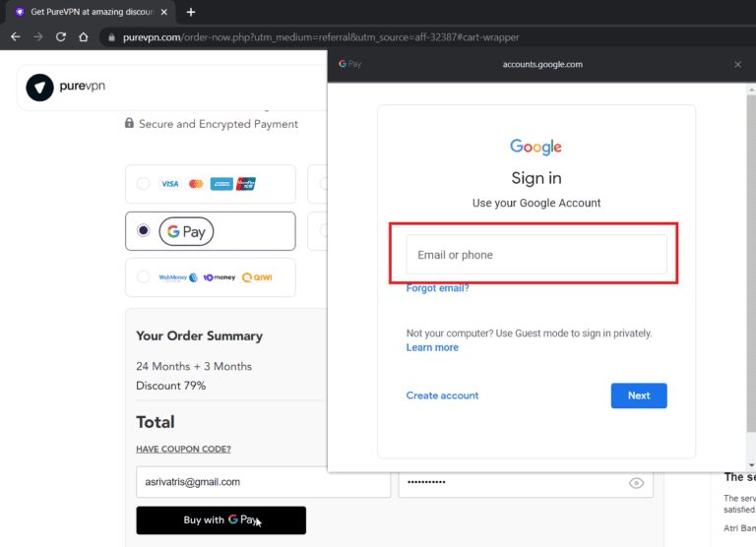Show password using the eye icon
This screenshot has height=547, width=756.
(636, 482)
